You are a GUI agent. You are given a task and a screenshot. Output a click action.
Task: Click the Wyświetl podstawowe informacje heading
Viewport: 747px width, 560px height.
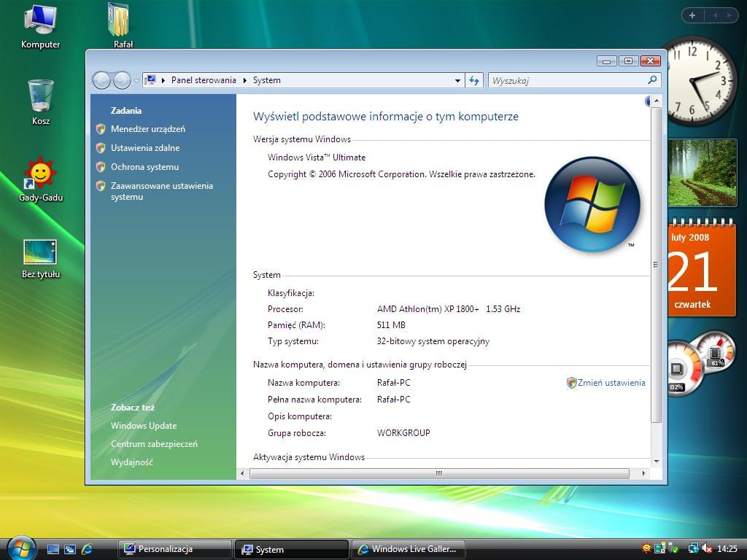(386, 117)
